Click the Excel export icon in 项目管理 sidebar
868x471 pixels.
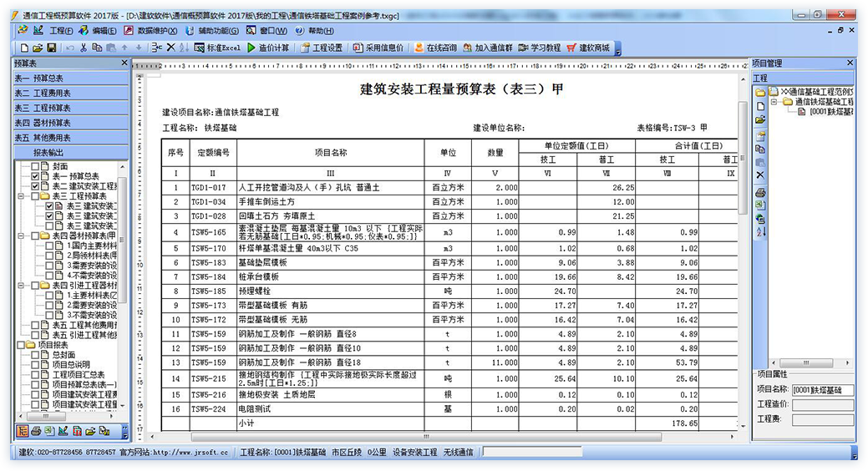tap(760, 205)
